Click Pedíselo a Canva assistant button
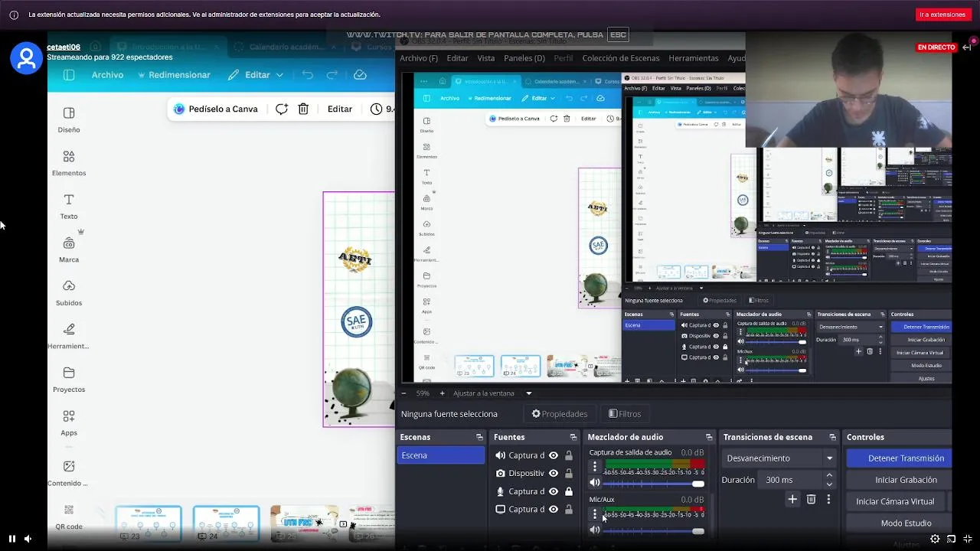This screenshot has width=980, height=551. click(x=215, y=109)
